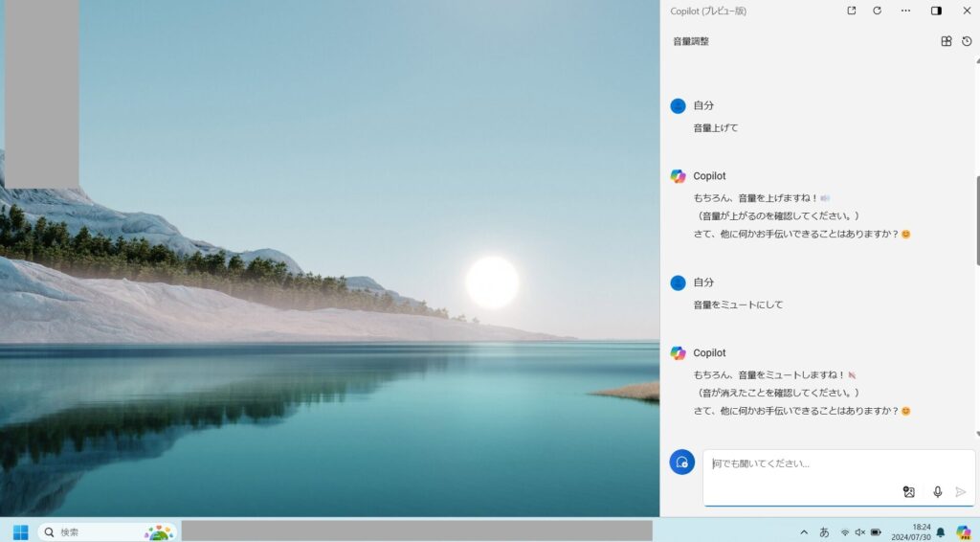The width and height of the screenshot is (980, 542).
Task: Open Copilot in a new window
Action: pos(852,11)
